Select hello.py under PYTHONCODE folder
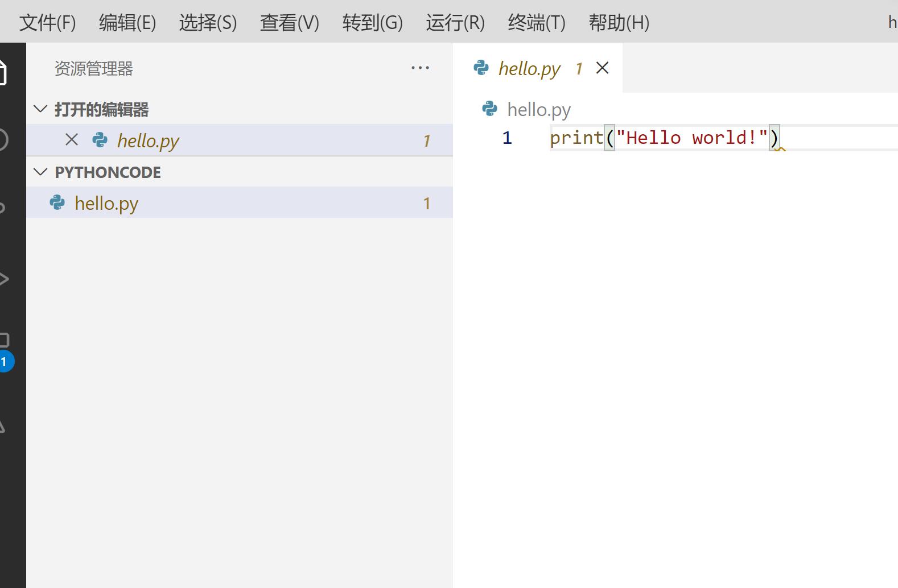The width and height of the screenshot is (898, 588). coord(240,202)
